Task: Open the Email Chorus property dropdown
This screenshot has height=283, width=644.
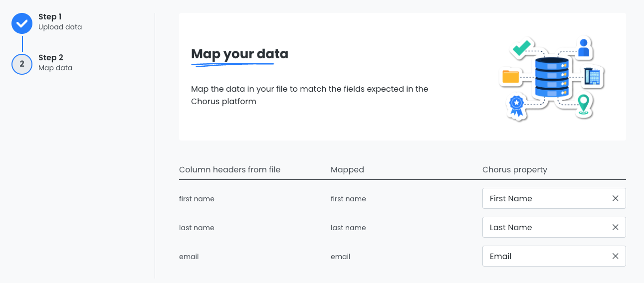Action: [x=544, y=256]
